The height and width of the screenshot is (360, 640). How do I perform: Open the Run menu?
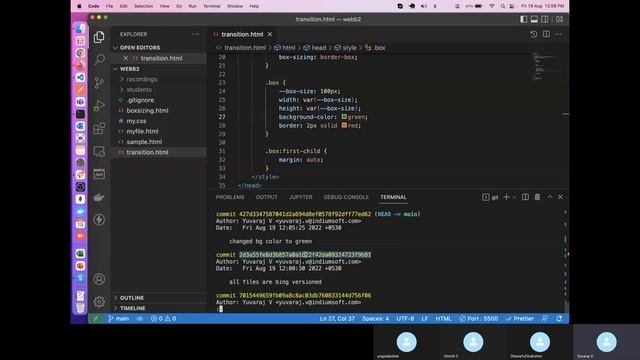[192, 6]
